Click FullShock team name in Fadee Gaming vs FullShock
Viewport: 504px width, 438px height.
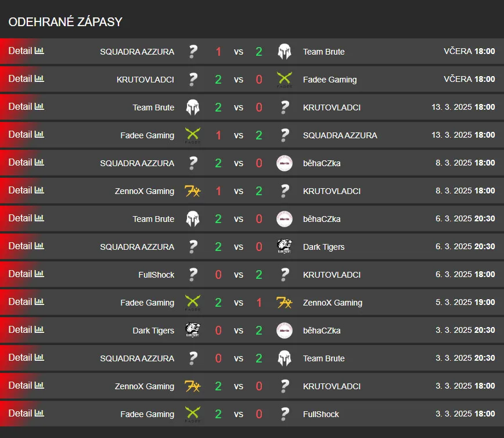(x=321, y=414)
